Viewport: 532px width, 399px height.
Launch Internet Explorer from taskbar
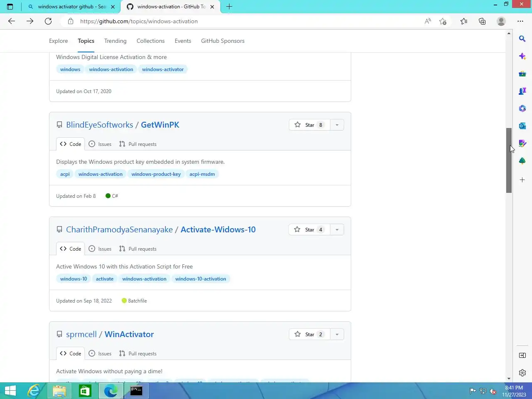click(34, 391)
